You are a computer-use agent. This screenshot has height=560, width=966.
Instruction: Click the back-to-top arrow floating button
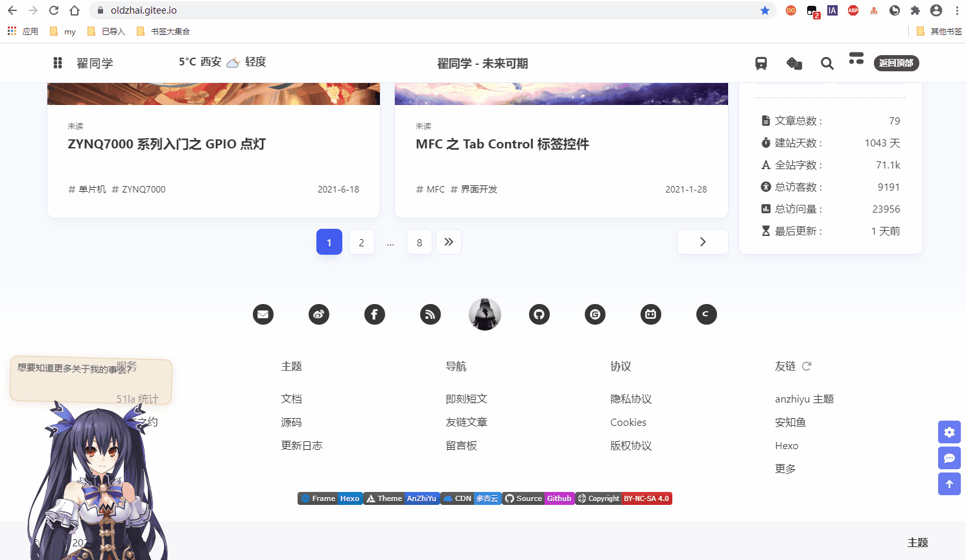tap(949, 484)
